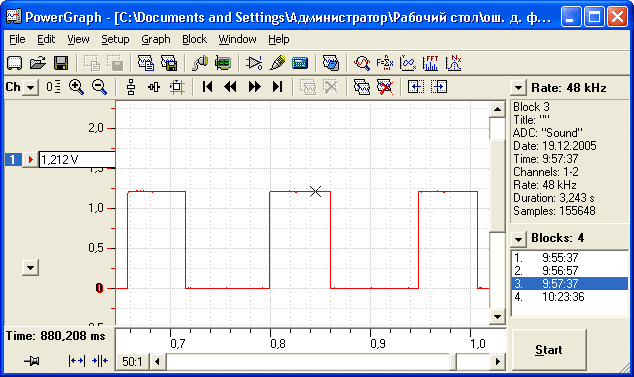Open the Setup menu
The width and height of the screenshot is (634, 377).
[x=115, y=39]
